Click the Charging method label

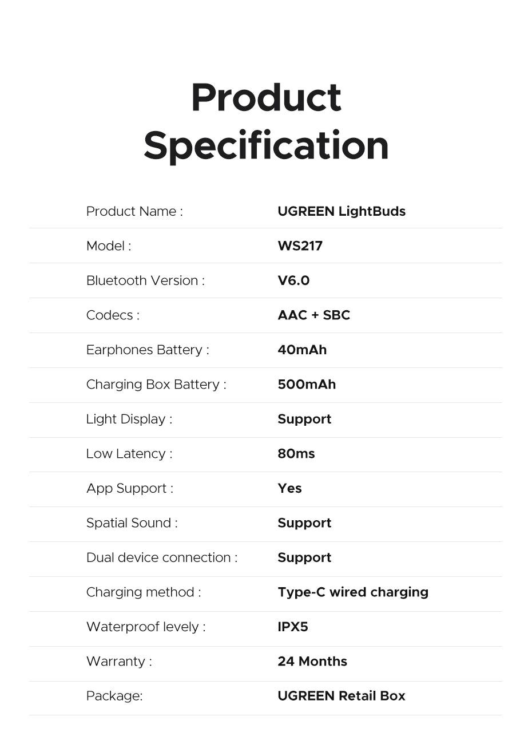click(143, 592)
